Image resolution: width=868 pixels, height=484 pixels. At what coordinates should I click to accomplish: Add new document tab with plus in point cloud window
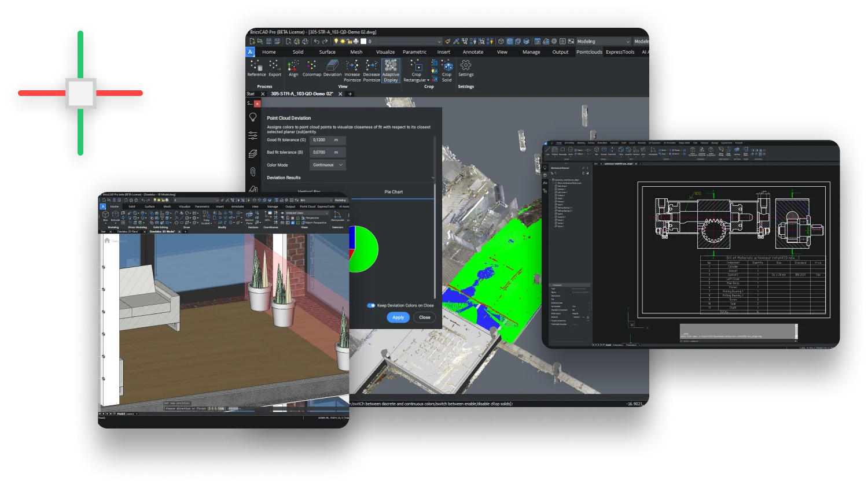pyautogui.click(x=350, y=94)
